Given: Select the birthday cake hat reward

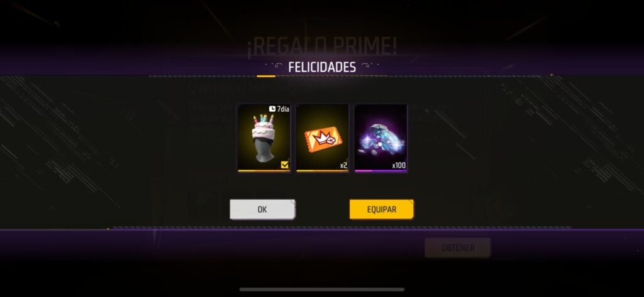Looking at the screenshot, I should tap(264, 138).
